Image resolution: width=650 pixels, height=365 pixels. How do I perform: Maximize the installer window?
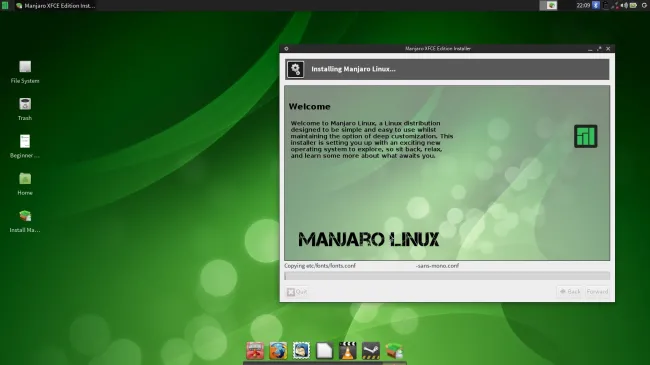point(599,49)
